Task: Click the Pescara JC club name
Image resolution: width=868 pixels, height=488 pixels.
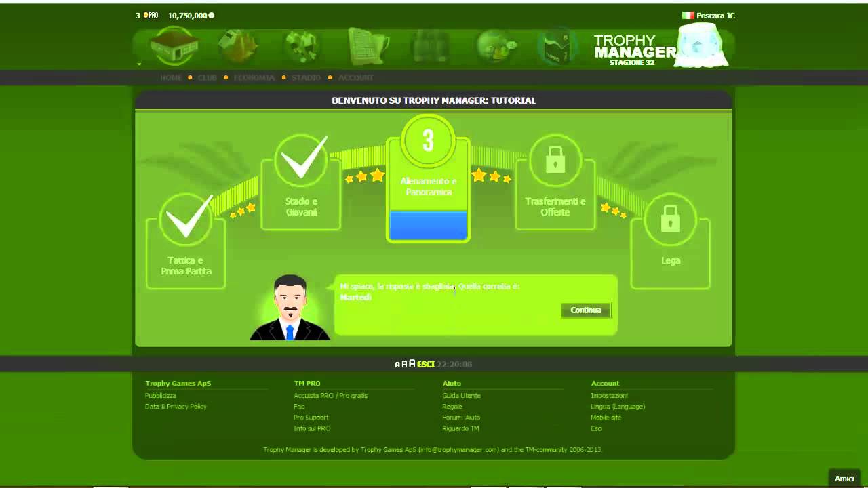Action: [715, 15]
